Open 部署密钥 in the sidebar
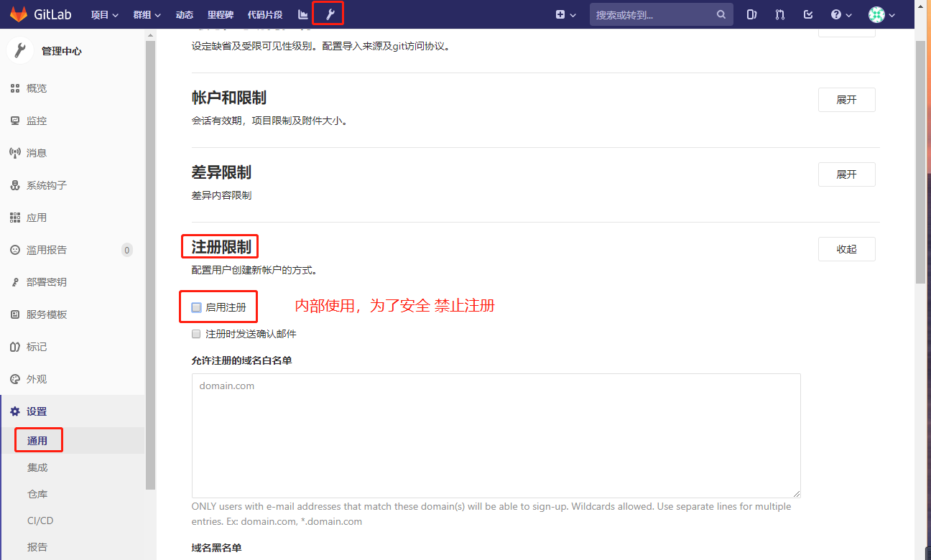The image size is (931, 560). click(47, 282)
